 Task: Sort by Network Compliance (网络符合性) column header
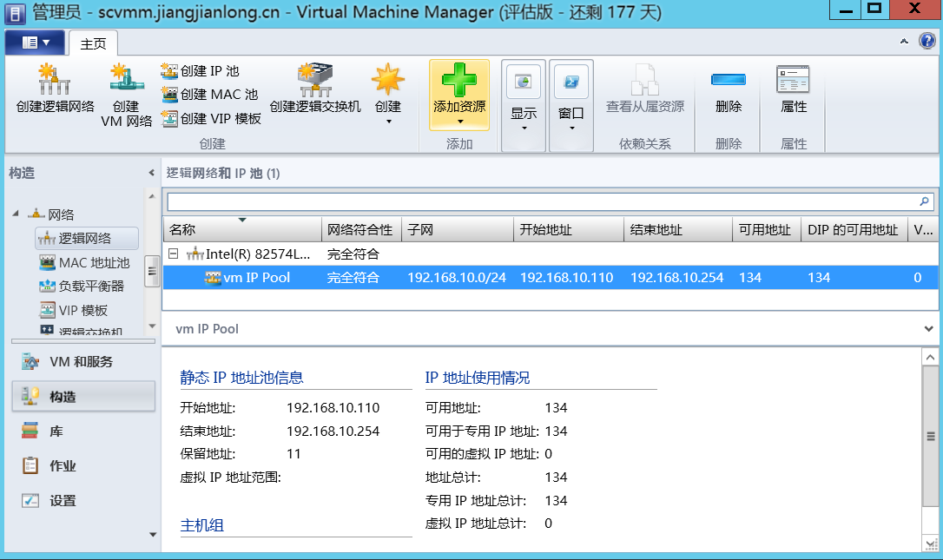pyautogui.click(x=361, y=230)
